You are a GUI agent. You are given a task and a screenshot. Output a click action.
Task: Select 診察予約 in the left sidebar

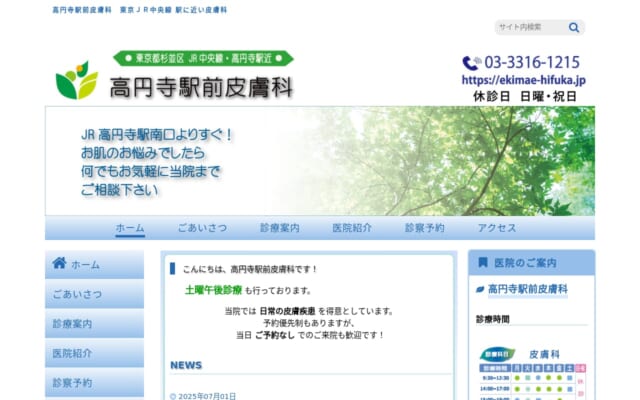tap(94, 382)
